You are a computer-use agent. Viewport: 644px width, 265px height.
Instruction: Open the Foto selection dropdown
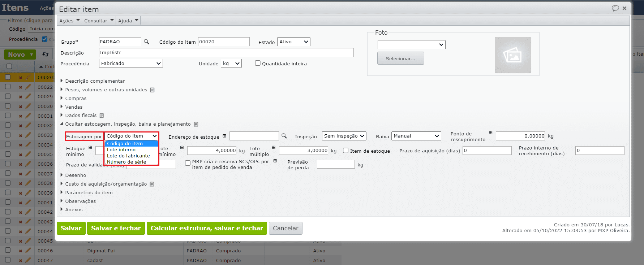pos(411,44)
